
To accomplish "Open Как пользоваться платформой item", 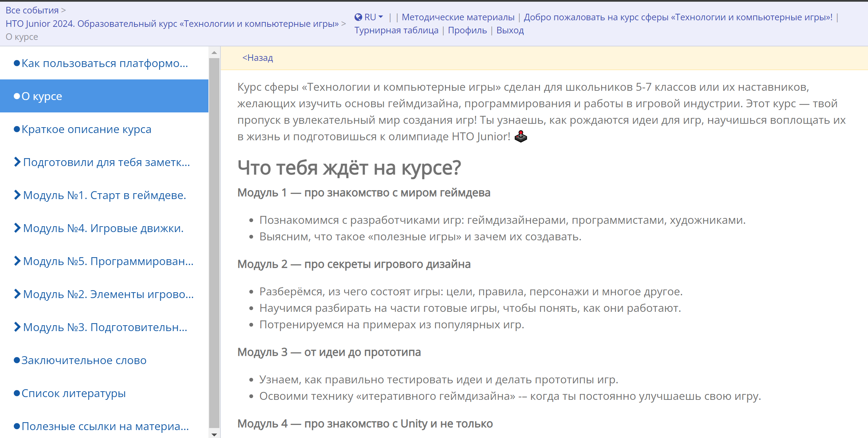I will coord(104,63).
